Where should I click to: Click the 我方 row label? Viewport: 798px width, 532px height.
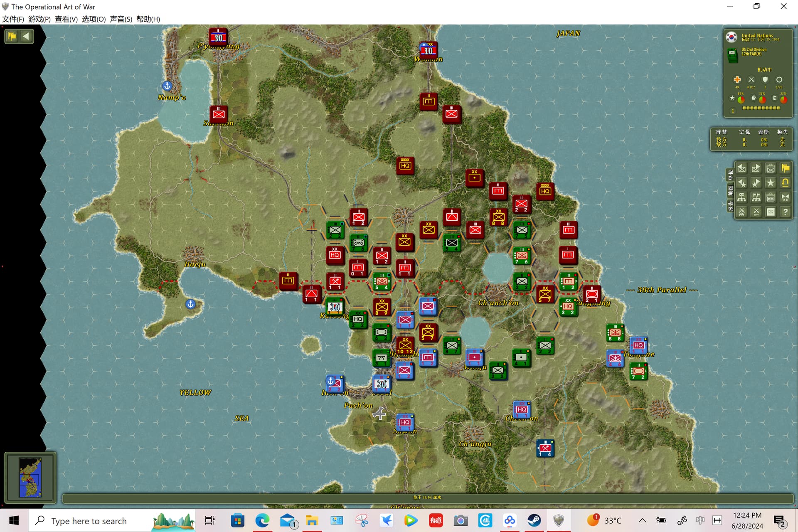(722, 140)
